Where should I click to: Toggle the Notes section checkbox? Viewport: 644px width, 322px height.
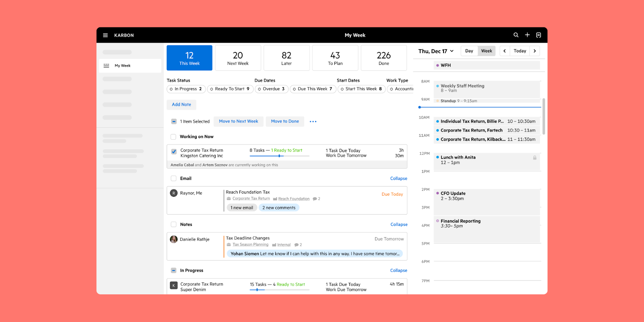pos(173,225)
